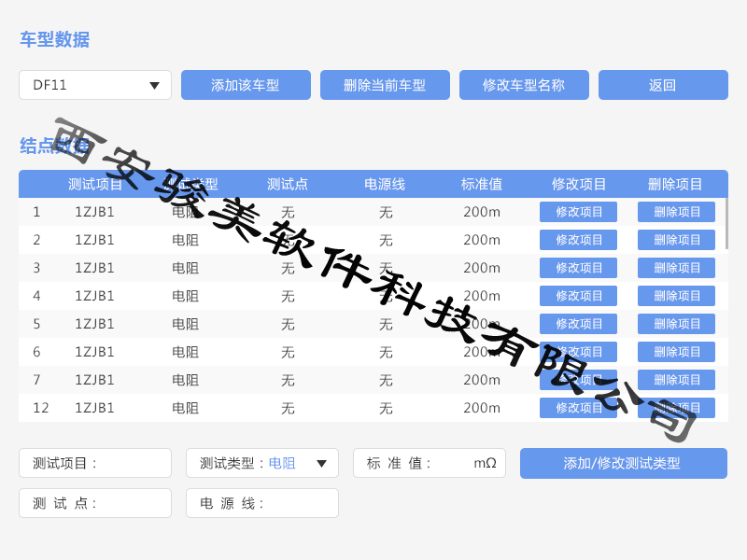Open the 测试类型 dropdown showing 电阻
Screen dimensions: 747x560
pyautogui.click(x=262, y=463)
